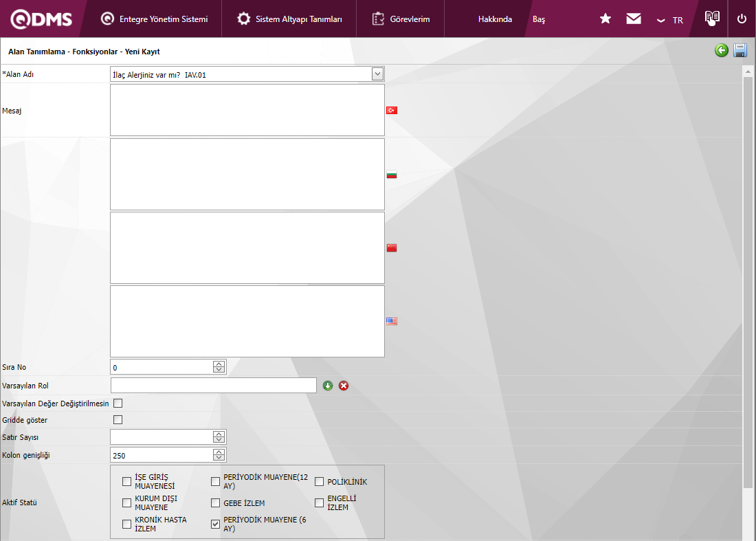Click the Bulgarian message text area

coord(247,174)
